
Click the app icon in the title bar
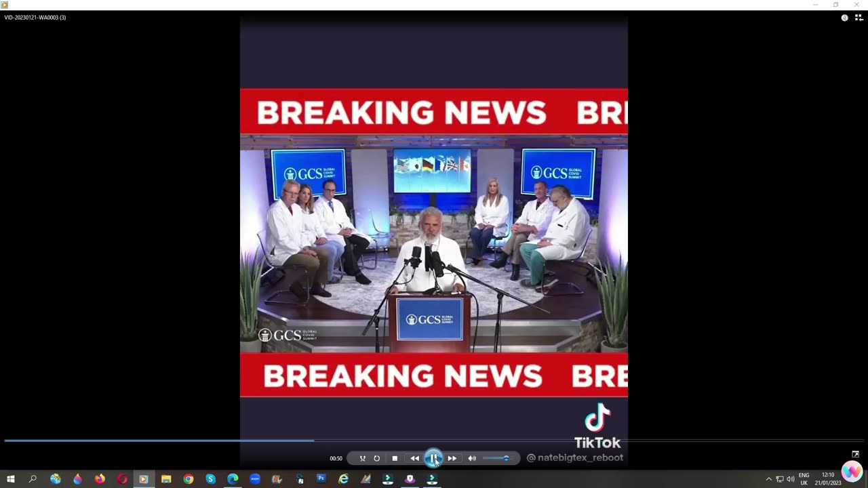(5, 5)
